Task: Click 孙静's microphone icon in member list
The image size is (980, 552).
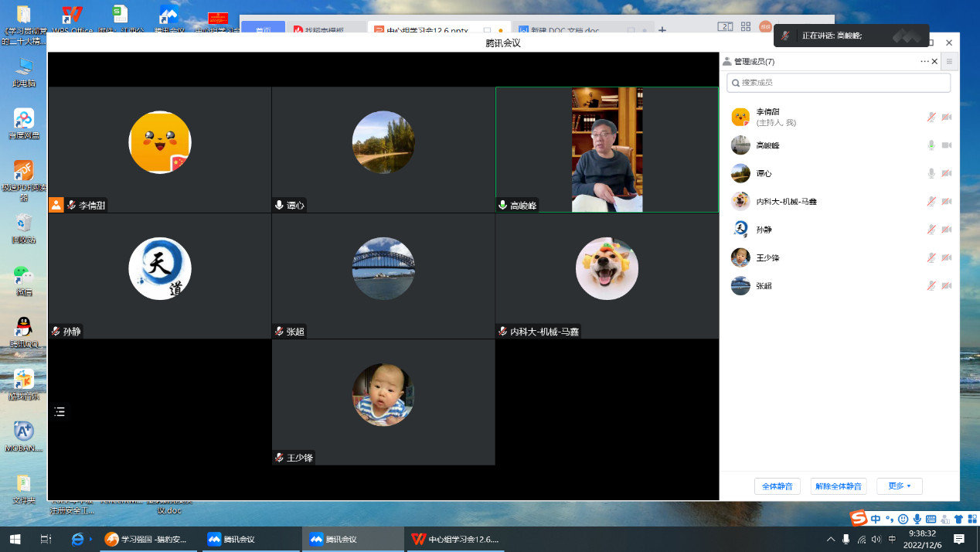Action: coord(931,230)
